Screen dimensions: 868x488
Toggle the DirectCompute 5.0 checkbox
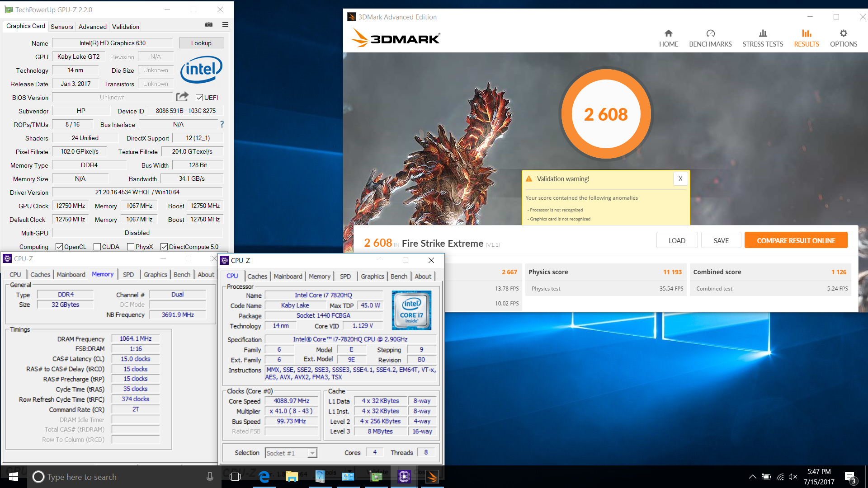click(164, 247)
